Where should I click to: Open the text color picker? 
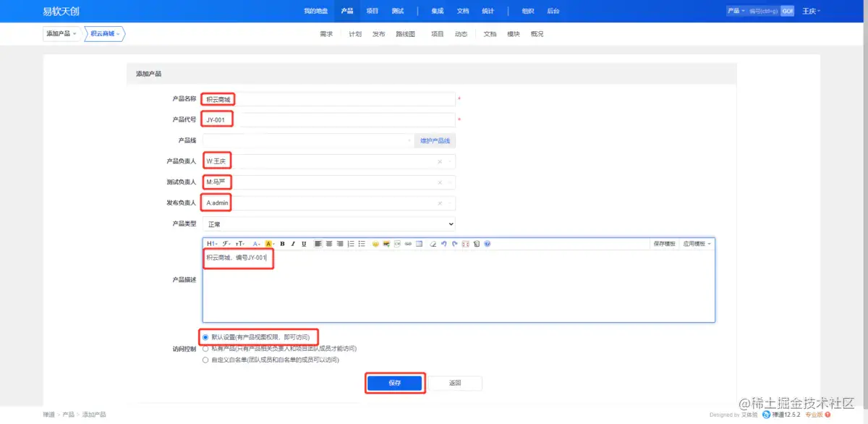click(x=257, y=244)
